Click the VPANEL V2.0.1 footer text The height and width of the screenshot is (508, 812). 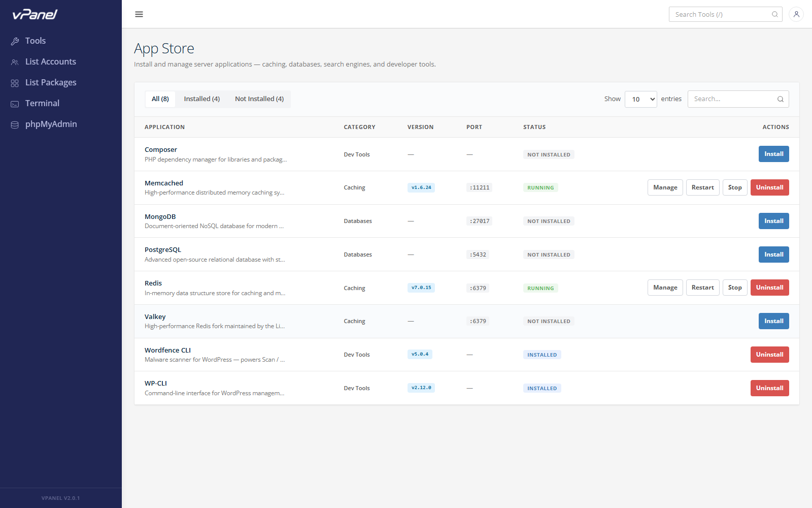pyautogui.click(x=61, y=498)
